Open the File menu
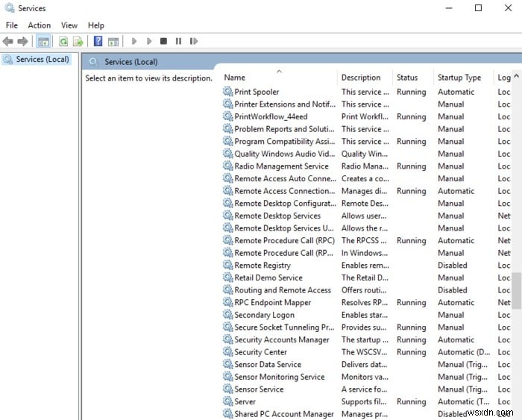This screenshot has height=420, width=522. [12, 25]
